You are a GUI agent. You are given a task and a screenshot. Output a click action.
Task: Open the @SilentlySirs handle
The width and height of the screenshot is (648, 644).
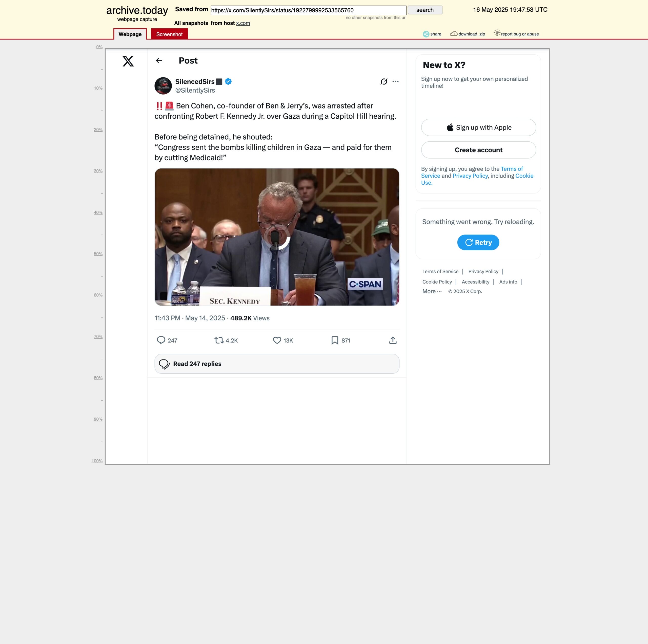(195, 90)
